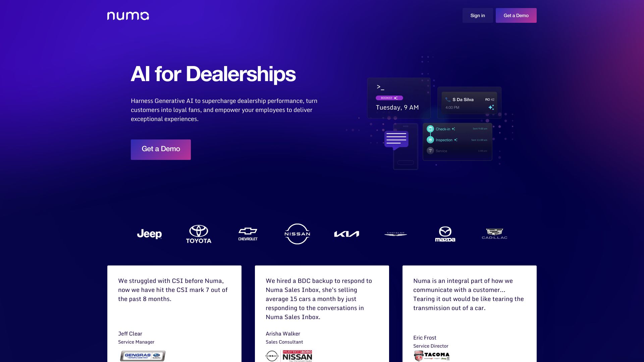Click Get a Demo in the navbar
This screenshot has width=644, height=362.
516,15
